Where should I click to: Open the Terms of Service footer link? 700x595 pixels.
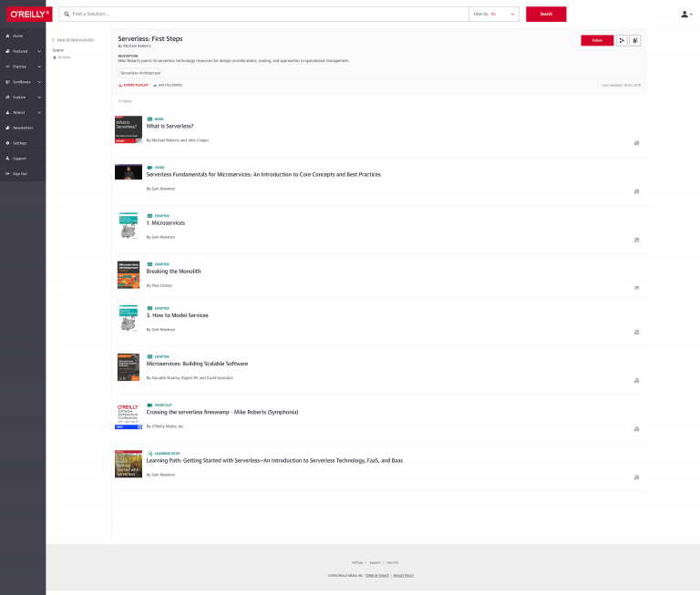(x=376, y=576)
